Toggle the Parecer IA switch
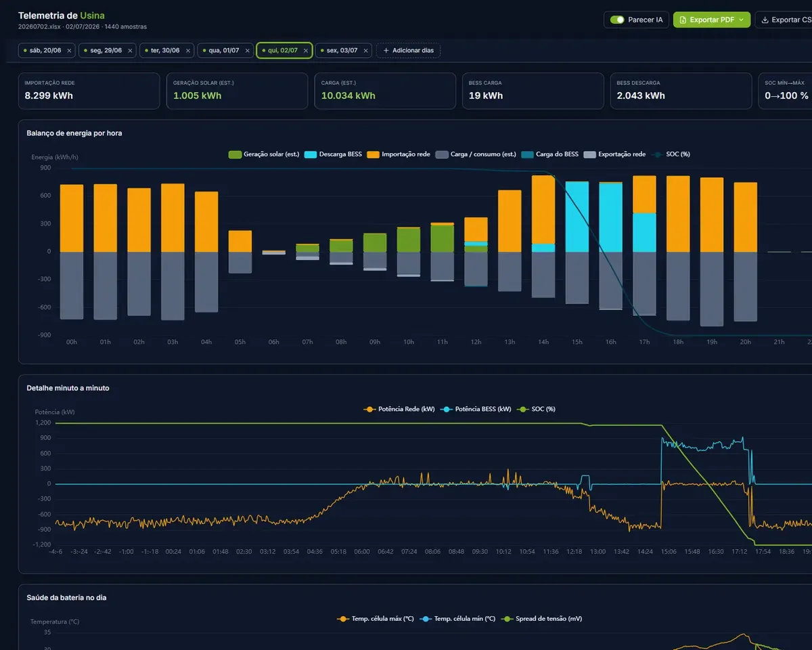Screen dimensions: 812x650 tap(616, 20)
